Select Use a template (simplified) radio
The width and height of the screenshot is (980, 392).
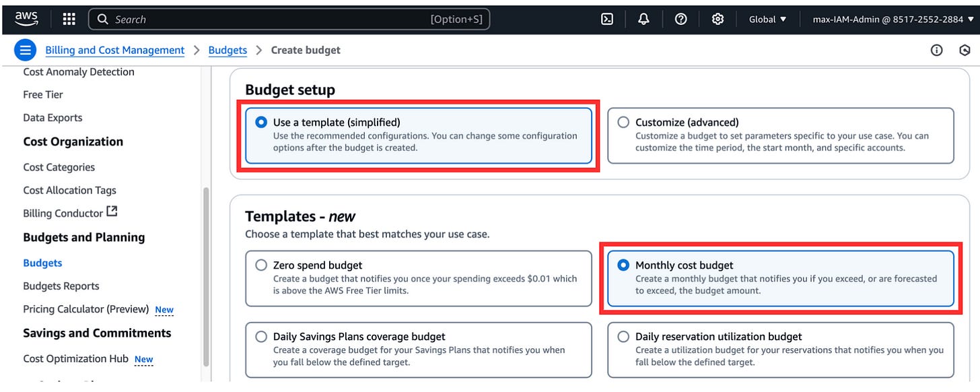pos(261,123)
